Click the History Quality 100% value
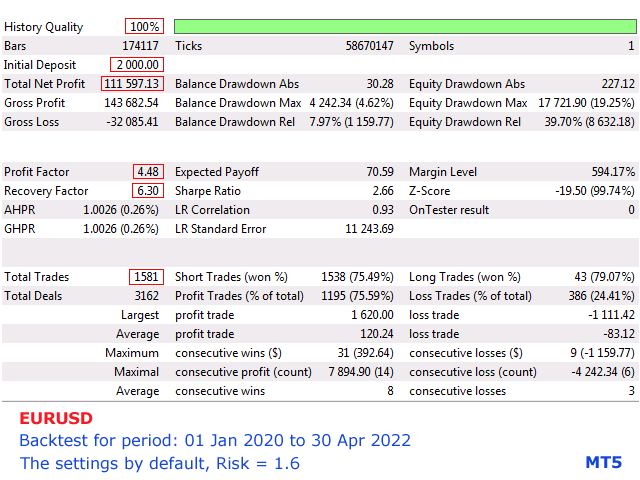Image resolution: width=640 pixels, height=480 pixels. (144, 27)
